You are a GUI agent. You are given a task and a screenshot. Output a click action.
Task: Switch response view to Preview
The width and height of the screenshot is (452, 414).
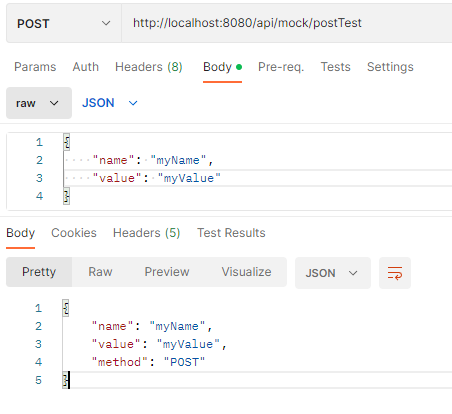point(167,272)
